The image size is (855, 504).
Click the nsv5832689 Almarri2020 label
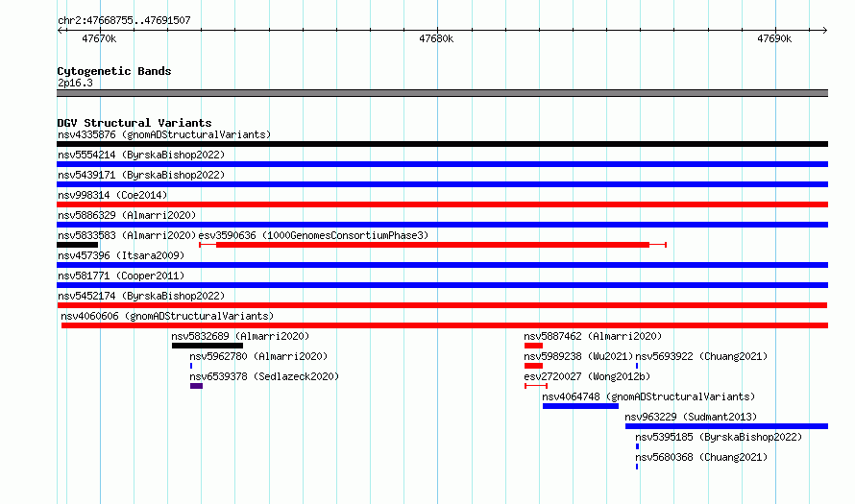240,336
